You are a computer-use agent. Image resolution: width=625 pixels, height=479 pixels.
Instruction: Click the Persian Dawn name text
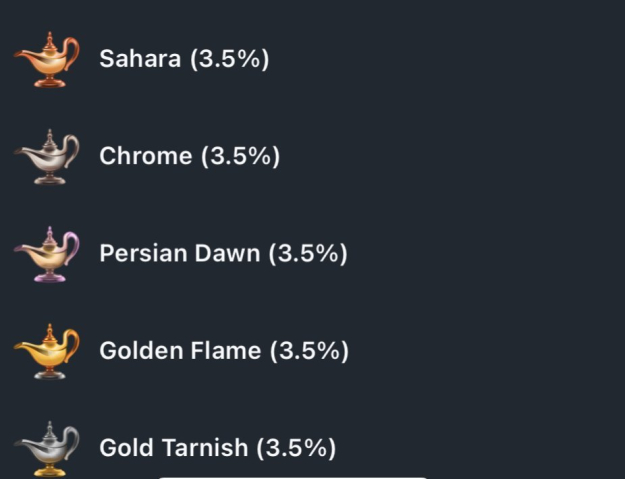tap(180, 254)
